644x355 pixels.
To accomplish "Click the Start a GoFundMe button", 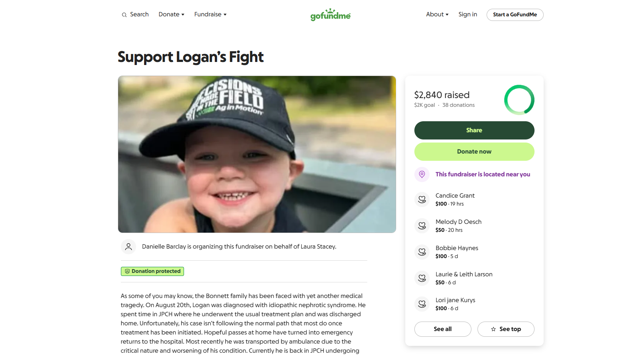I will 515,15.
